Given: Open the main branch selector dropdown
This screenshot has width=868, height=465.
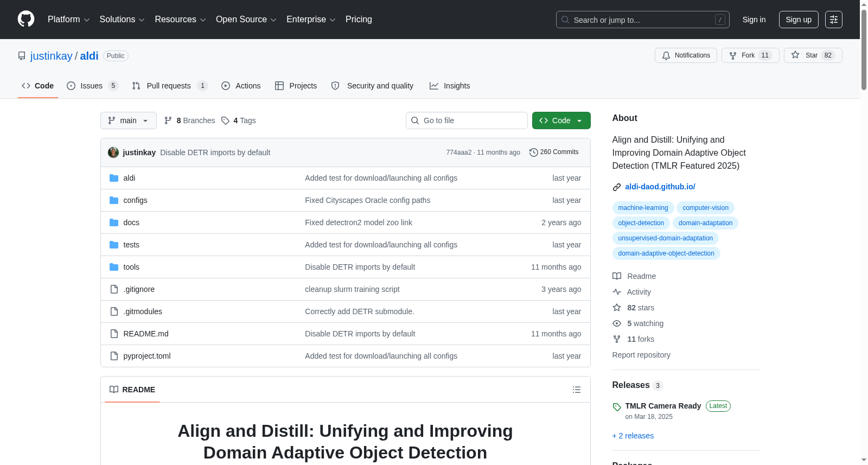Looking at the screenshot, I should pyautogui.click(x=129, y=120).
